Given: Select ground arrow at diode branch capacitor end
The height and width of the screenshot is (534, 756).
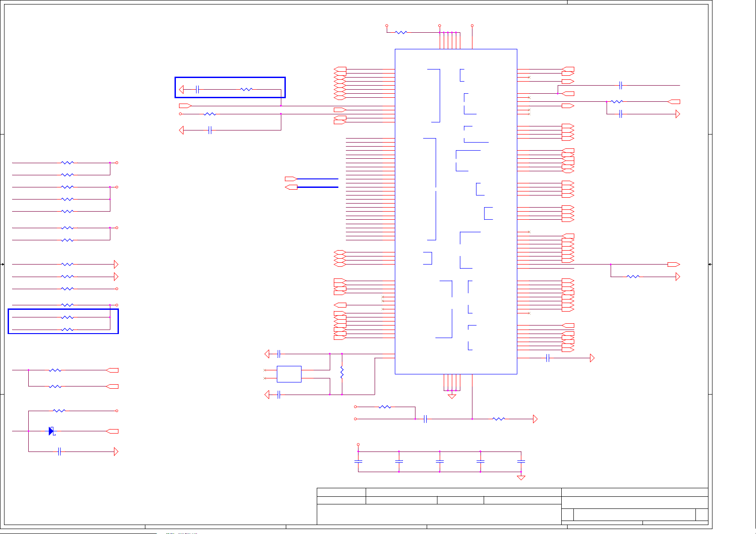Looking at the screenshot, I should coord(116,452).
